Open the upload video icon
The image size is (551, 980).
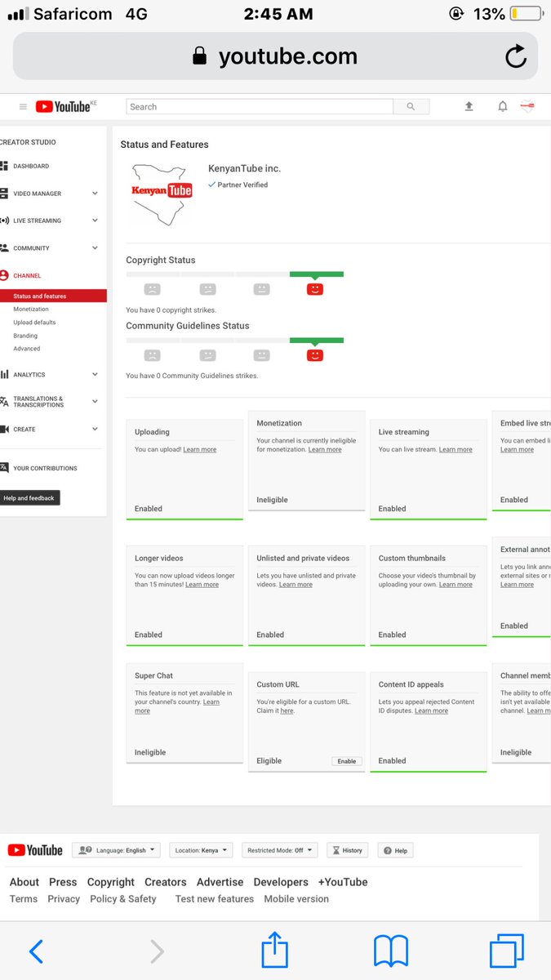(x=469, y=106)
